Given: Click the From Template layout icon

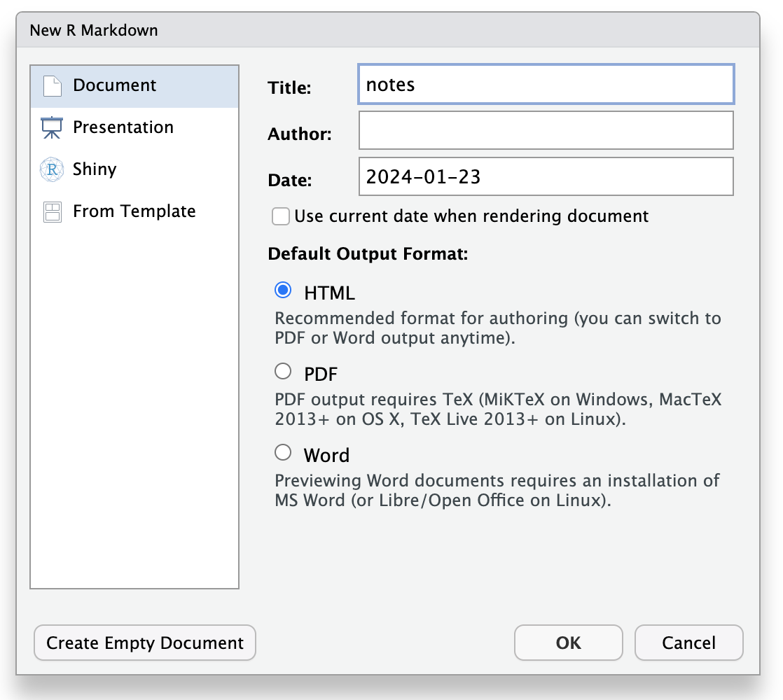Looking at the screenshot, I should 53,212.
